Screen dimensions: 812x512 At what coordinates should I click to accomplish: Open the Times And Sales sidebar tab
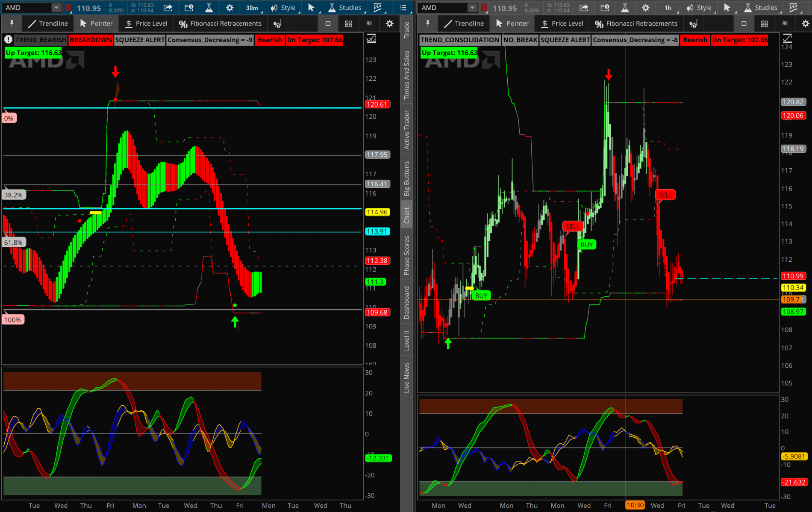pos(407,75)
